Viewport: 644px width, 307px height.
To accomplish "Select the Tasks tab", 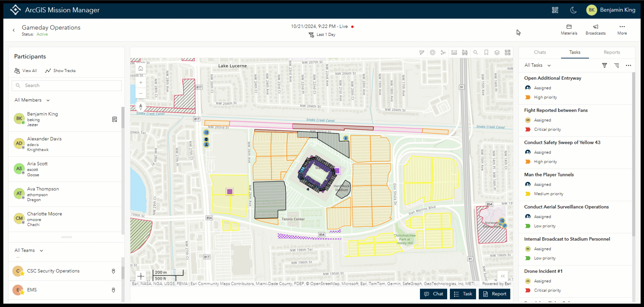I will click(575, 52).
